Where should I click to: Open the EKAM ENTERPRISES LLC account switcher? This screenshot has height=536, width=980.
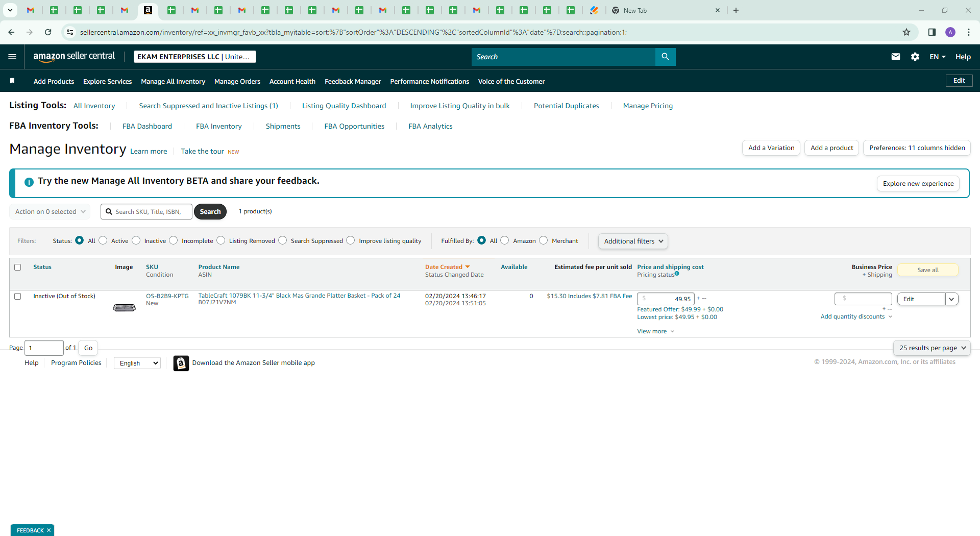(x=195, y=57)
